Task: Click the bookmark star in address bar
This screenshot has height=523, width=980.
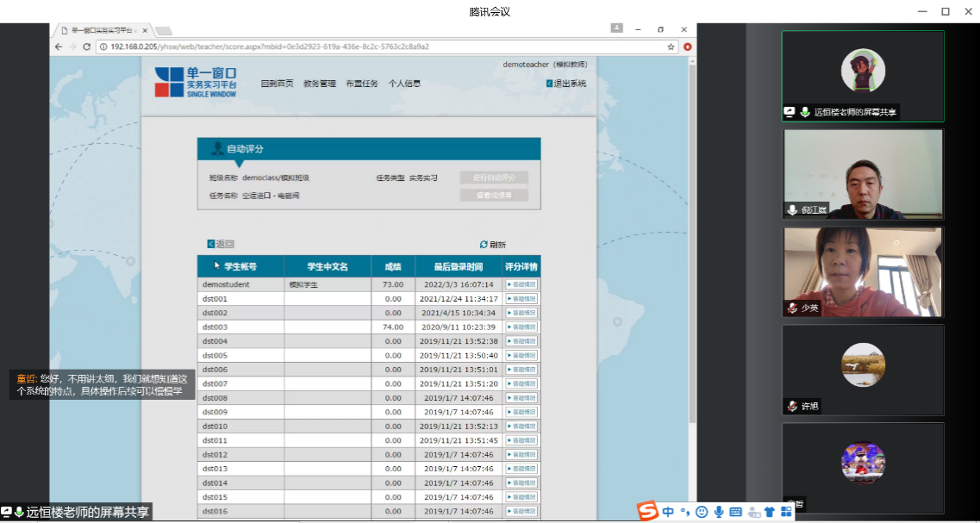Action: click(671, 47)
